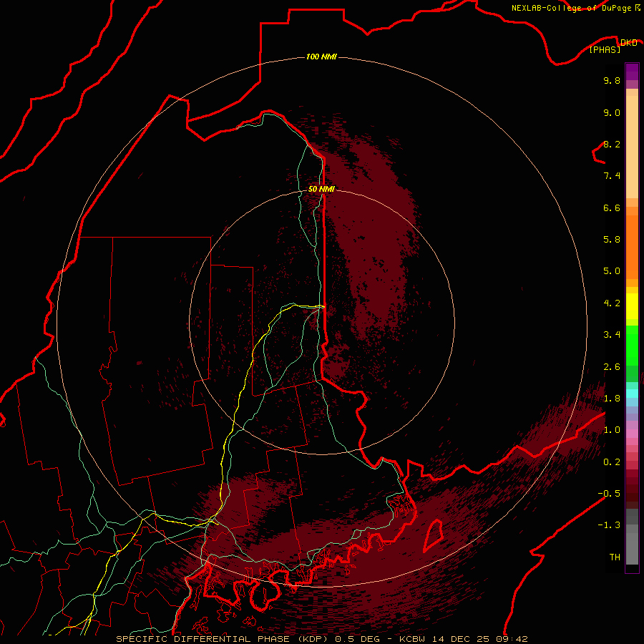Click the '50 NMI' range ring label
Viewport: 644px width, 644px height.
pyautogui.click(x=321, y=189)
